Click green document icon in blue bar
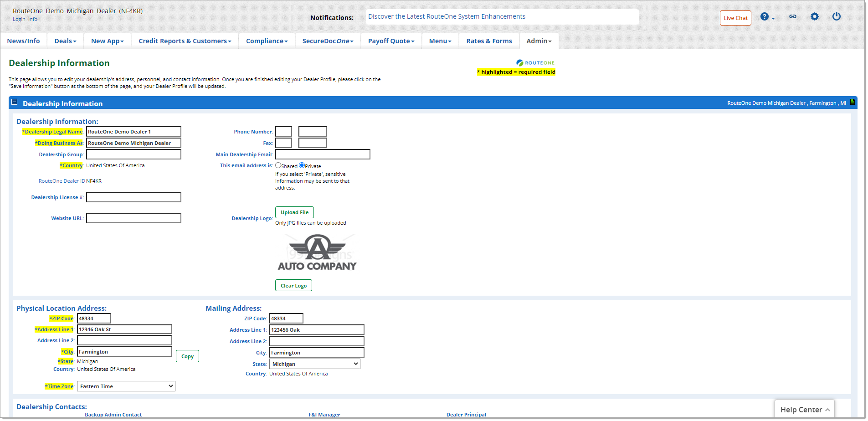This screenshot has width=868, height=421. tap(853, 102)
